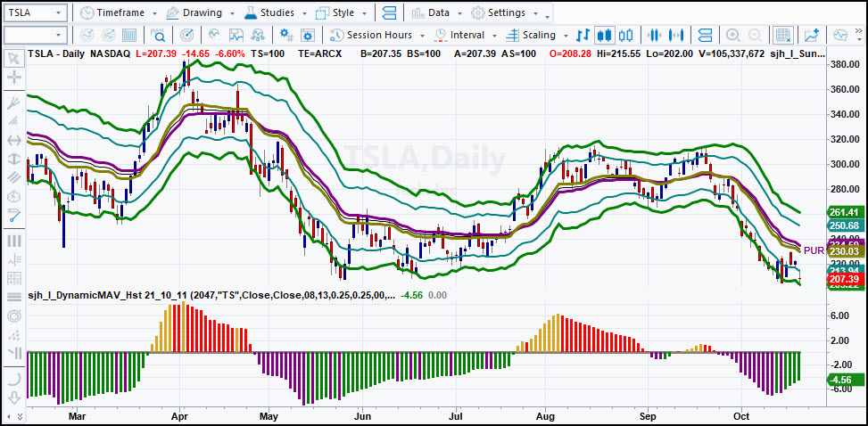Pick the horizontal double-arrow measure tool
The image size is (868, 426).
point(14,140)
